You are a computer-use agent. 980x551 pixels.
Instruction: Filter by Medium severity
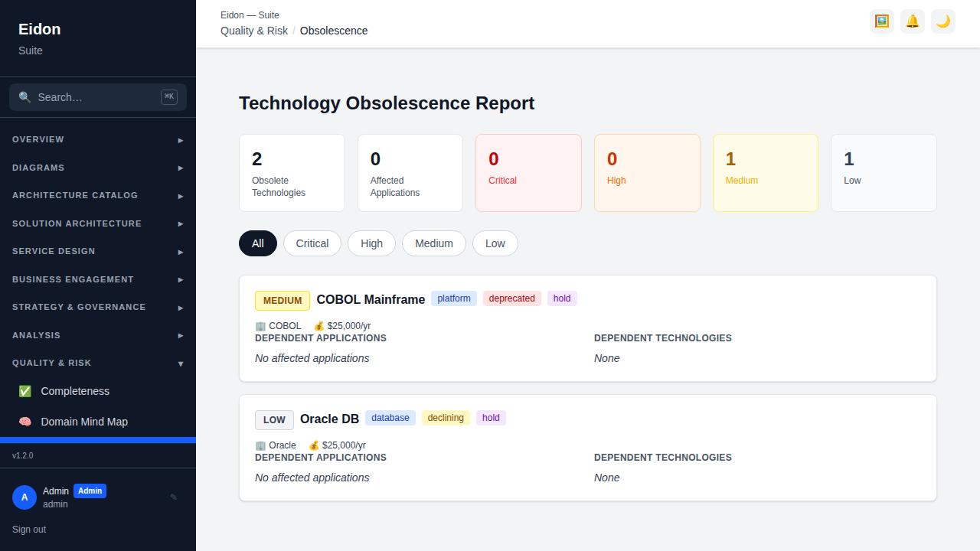click(x=434, y=243)
